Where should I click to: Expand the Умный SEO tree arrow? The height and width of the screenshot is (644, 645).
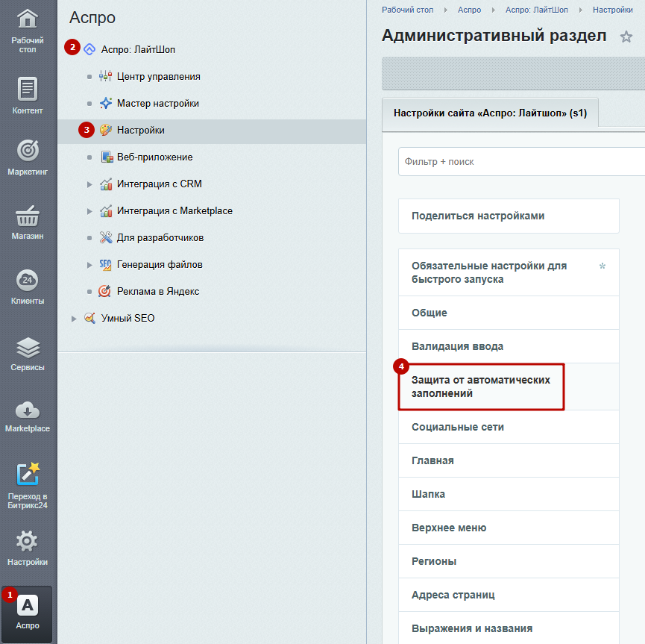[x=74, y=319]
